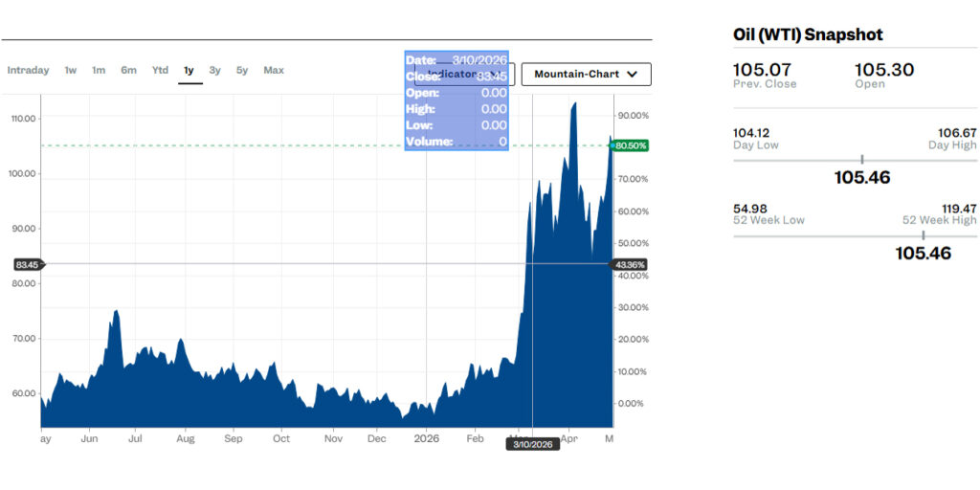Viewport: 980px width, 490px height.
Task: Show the 3y chart range
Action: [x=215, y=70]
